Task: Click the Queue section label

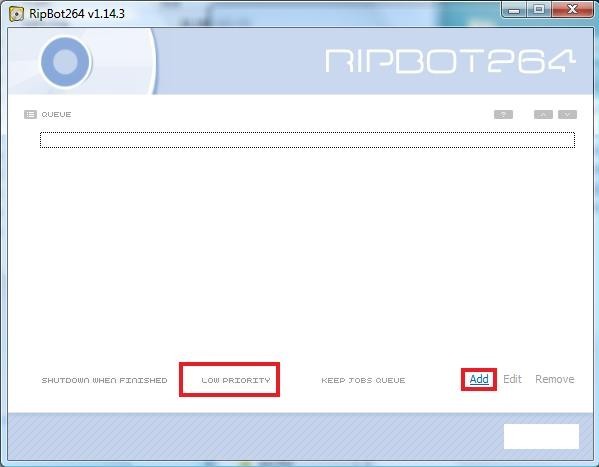Action: click(56, 114)
